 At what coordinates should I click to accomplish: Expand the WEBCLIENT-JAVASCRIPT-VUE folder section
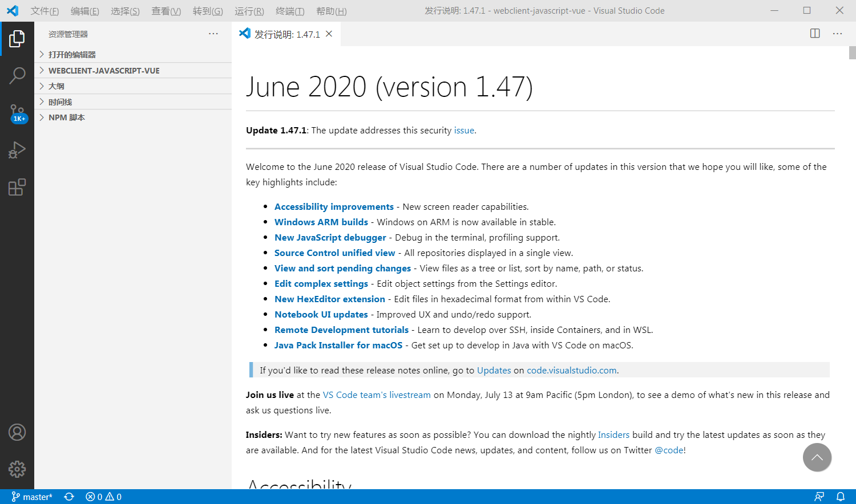pos(133,71)
